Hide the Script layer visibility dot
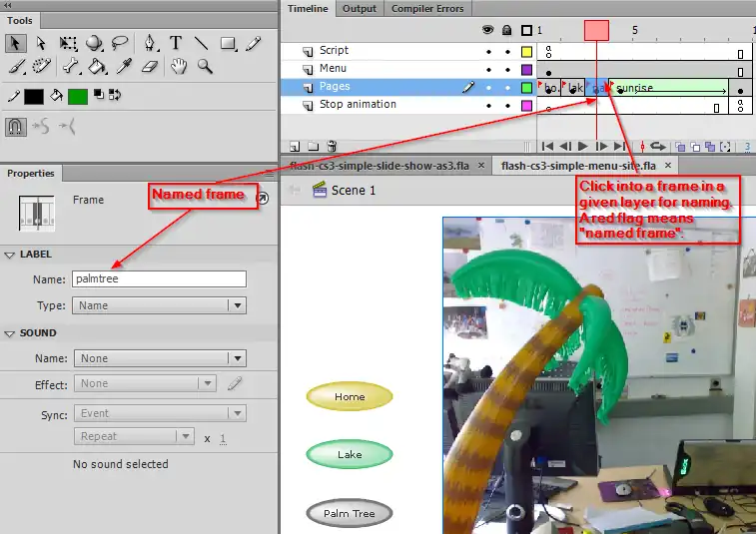 [x=488, y=51]
